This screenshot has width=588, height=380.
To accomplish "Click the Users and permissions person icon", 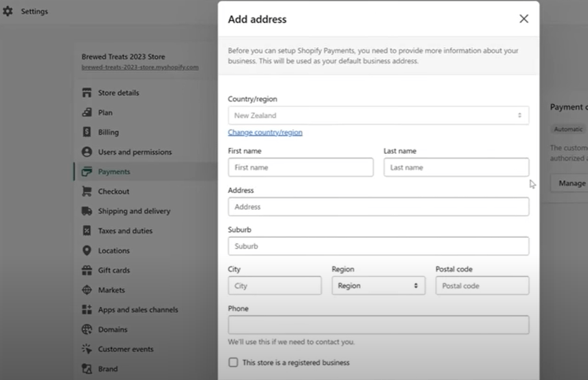I will click(86, 152).
